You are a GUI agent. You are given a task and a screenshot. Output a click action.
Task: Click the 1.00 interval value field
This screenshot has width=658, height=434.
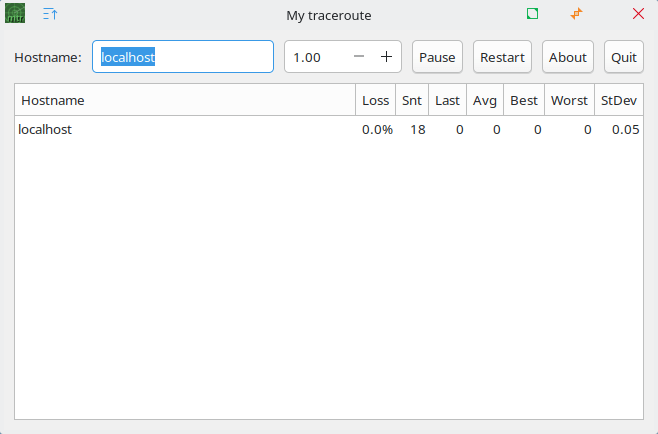[316, 57]
